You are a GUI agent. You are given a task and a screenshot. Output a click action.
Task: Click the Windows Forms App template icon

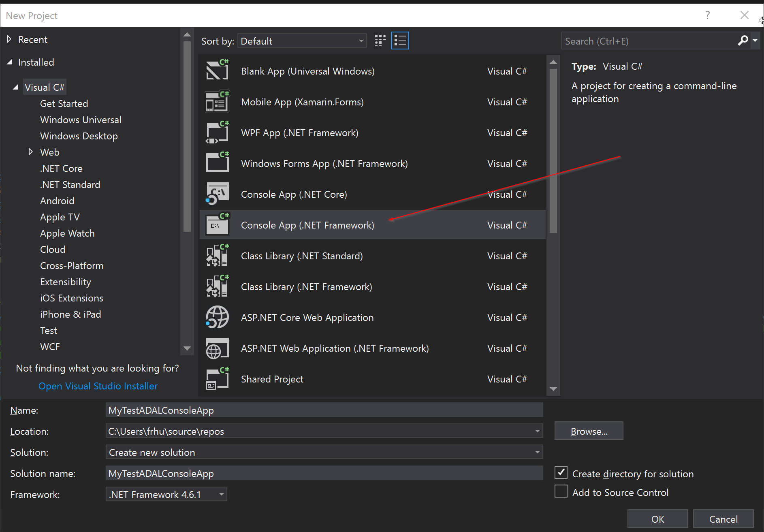click(x=218, y=163)
